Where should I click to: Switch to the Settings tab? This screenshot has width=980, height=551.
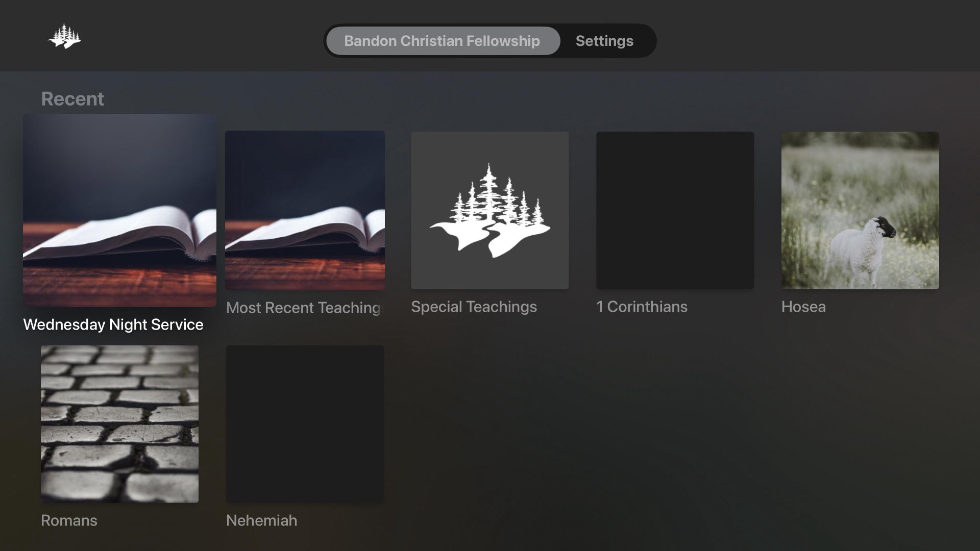coord(604,41)
